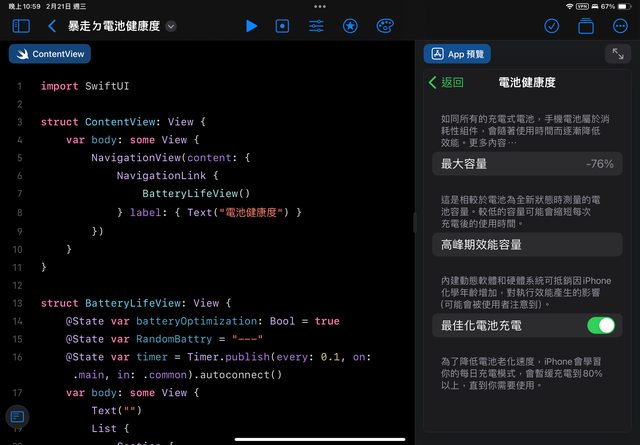Go back using the toolbar chevron
Image resolution: width=640 pixels, height=445 pixels.
tap(52, 26)
